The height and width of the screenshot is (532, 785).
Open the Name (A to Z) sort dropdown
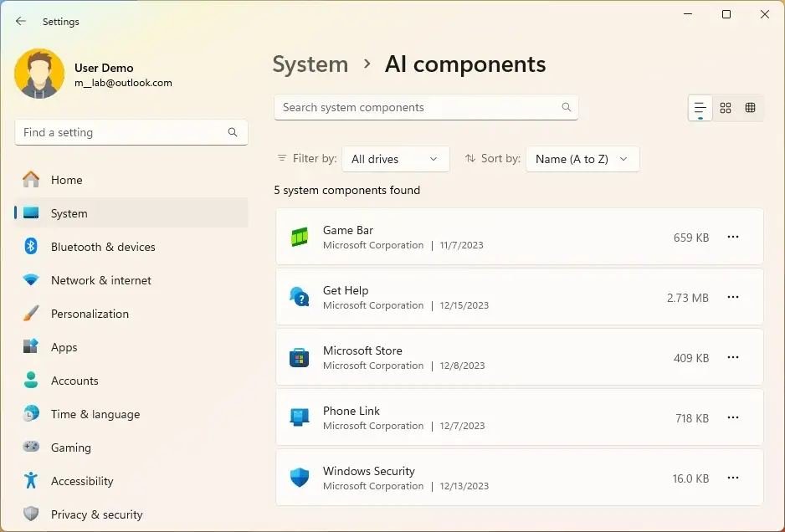(x=582, y=158)
